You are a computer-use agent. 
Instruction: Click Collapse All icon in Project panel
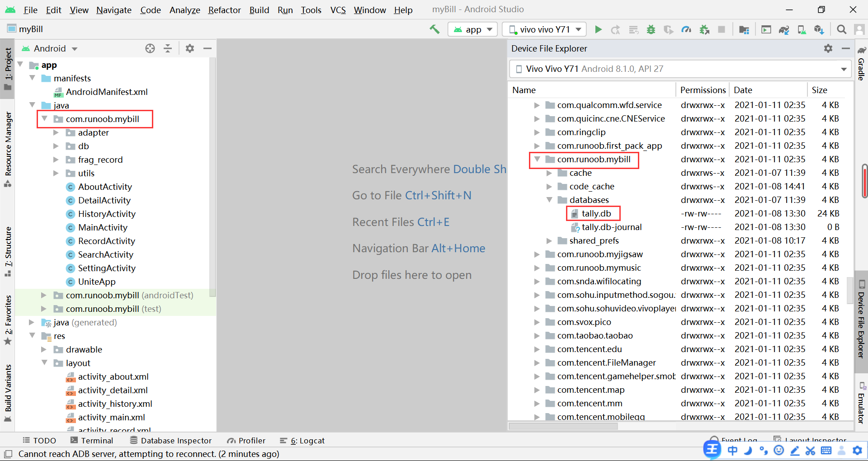pos(168,48)
